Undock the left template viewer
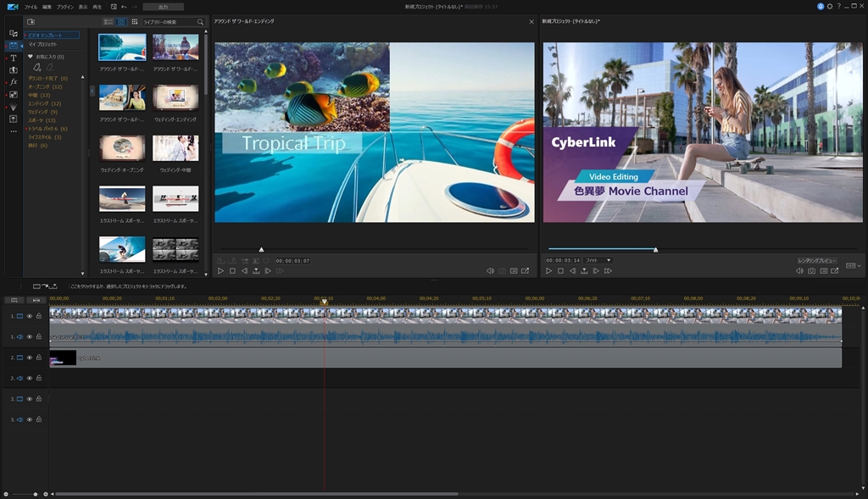This screenshot has height=499, width=868. (x=526, y=271)
